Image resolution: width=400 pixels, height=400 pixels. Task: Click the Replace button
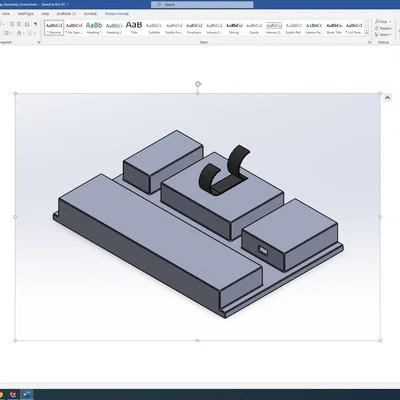click(x=383, y=28)
